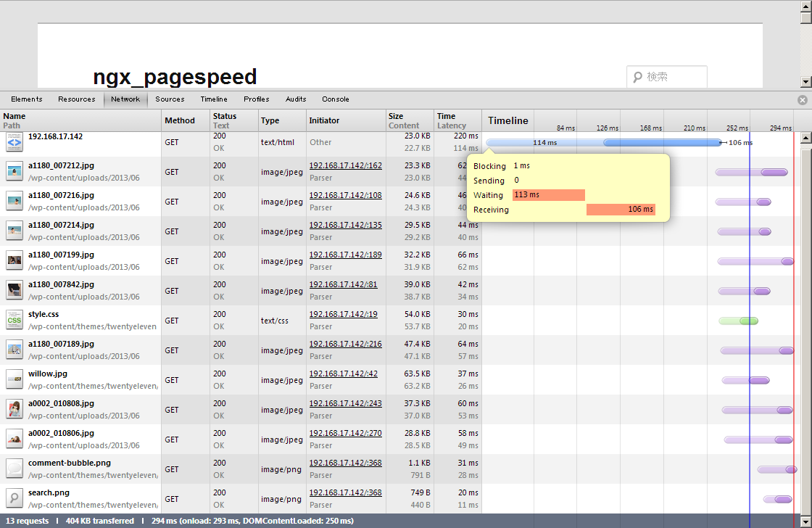
Task: Click the page search input field
Action: point(667,77)
